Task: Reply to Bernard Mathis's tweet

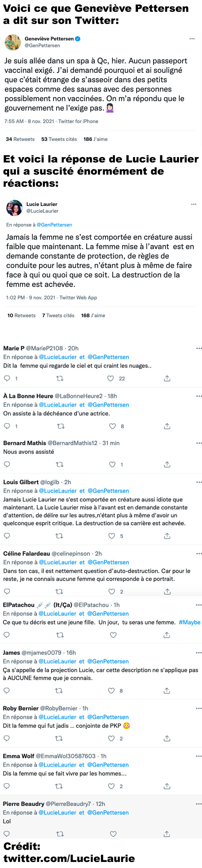Action: tap(7, 465)
